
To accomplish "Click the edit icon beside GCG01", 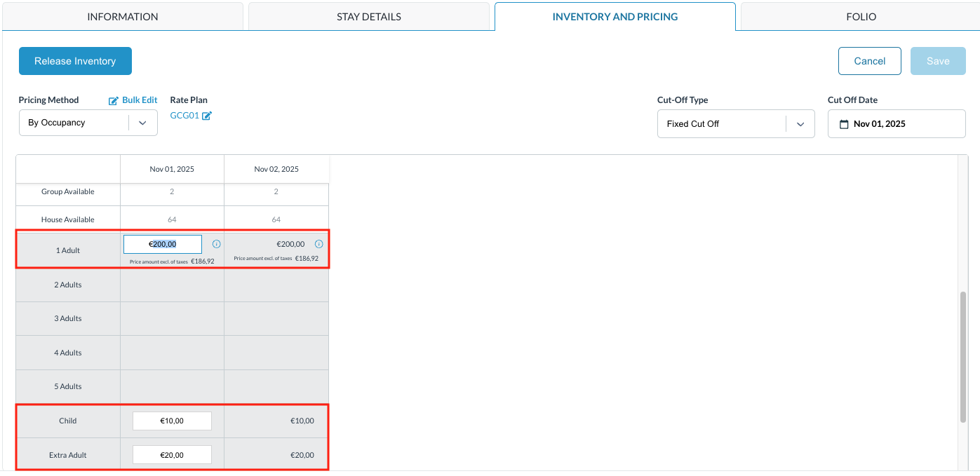I will click(207, 116).
